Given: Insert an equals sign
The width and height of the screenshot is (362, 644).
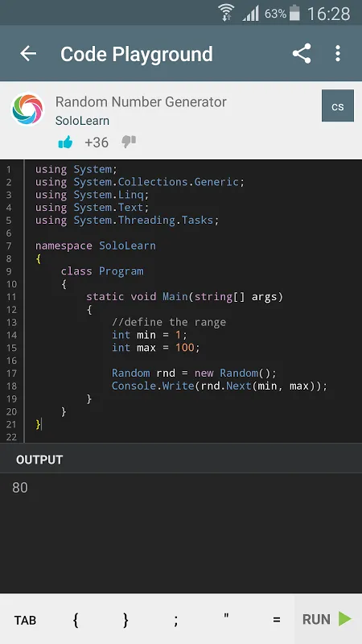Looking at the screenshot, I should (277, 620).
